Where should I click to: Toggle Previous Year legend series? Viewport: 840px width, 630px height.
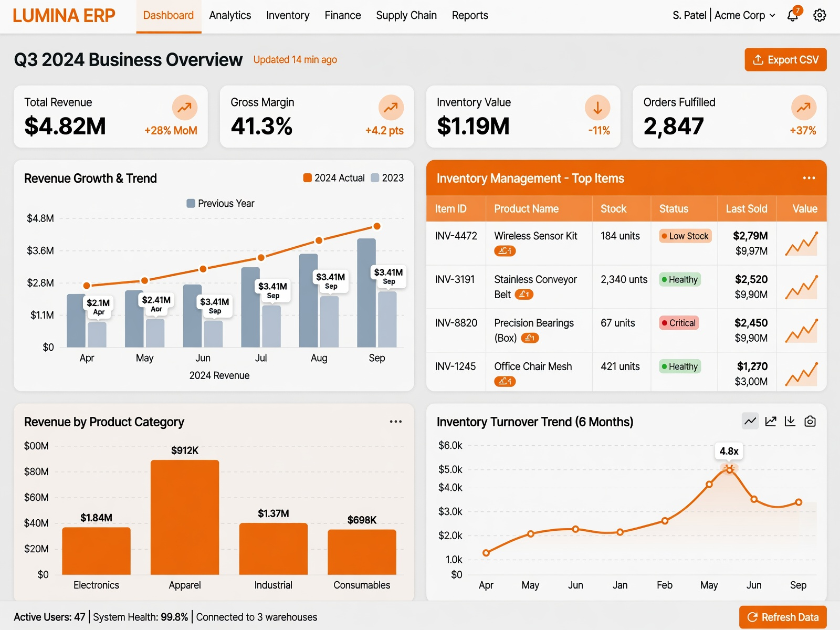coord(220,203)
